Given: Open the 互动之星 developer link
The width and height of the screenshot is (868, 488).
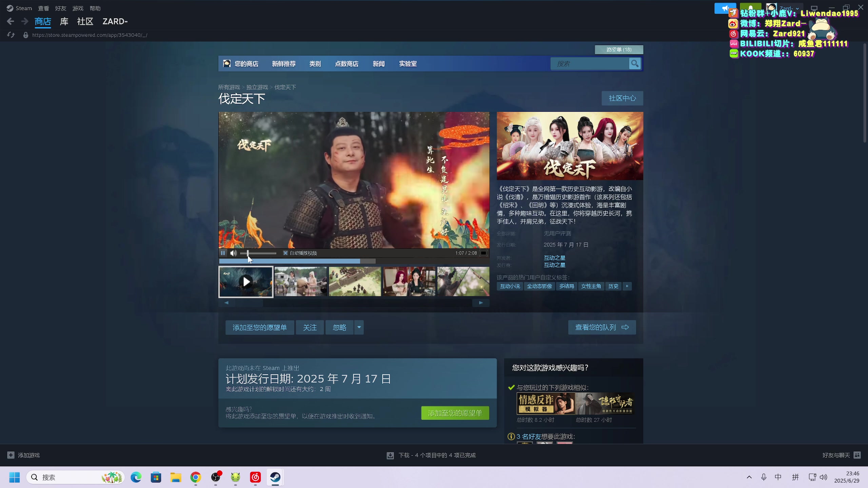Looking at the screenshot, I should click(554, 258).
